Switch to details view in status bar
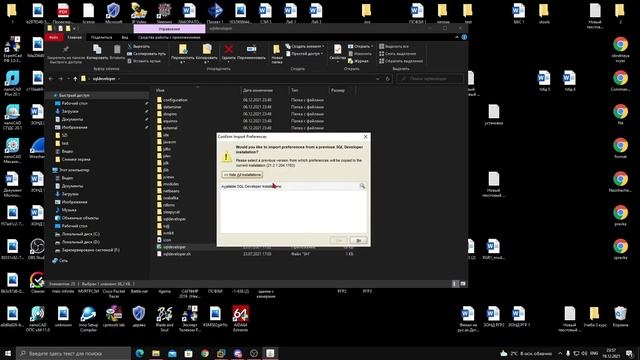640x360 pixels. click(x=455, y=284)
